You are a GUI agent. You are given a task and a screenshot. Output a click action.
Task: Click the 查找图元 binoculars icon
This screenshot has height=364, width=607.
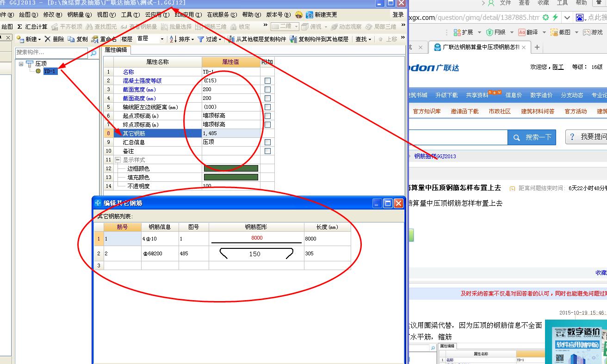click(x=89, y=27)
